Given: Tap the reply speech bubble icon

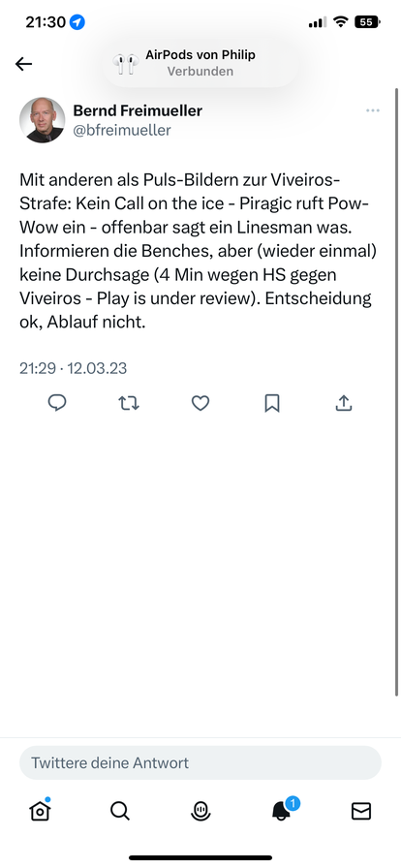Looking at the screenshot, I should pos(57,403).
